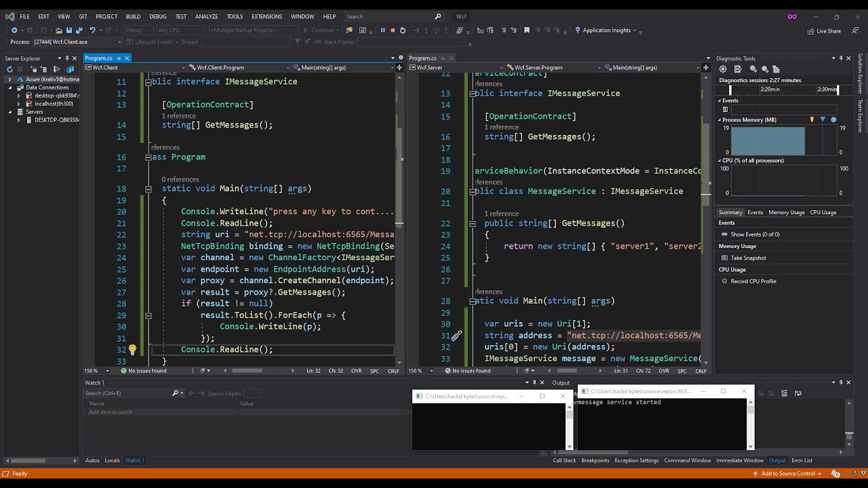Collapse the Process Memory graph section
The image size is (868, 488).
(x=720, y=120)
